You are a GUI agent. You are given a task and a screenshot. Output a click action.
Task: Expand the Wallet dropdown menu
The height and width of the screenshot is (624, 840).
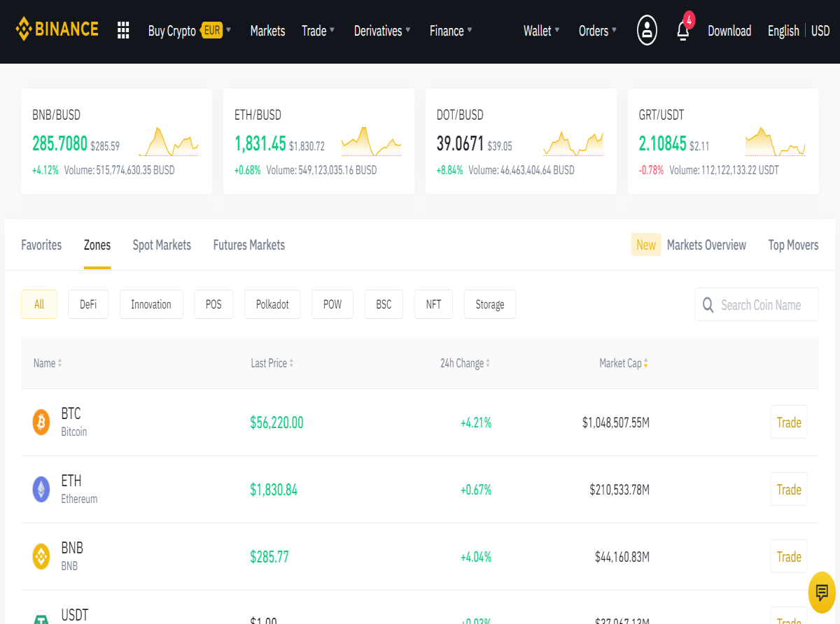click(x=542, y=31)
